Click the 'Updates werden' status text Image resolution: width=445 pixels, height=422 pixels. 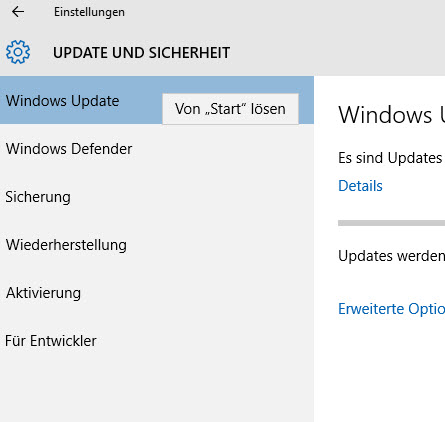(x=391, y=256)
